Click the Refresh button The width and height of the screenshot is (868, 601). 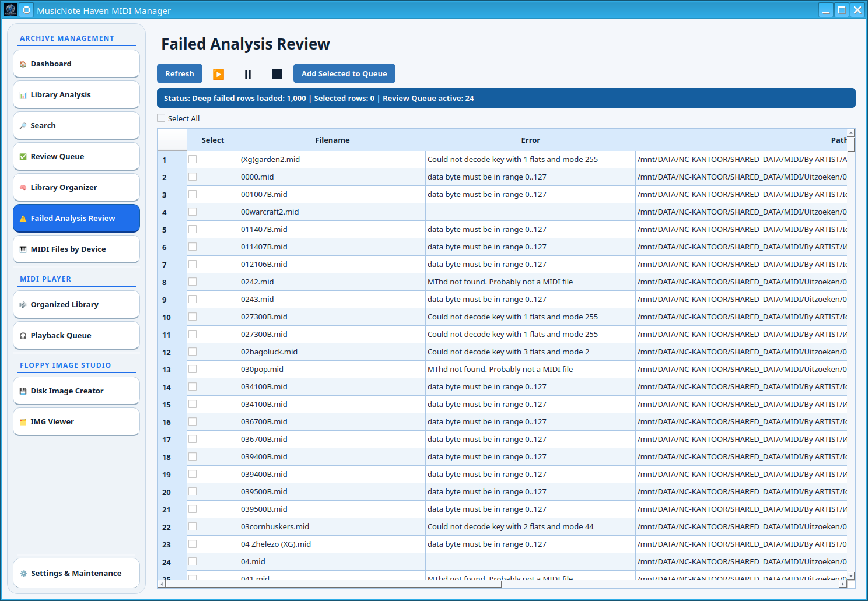(180, 74)
